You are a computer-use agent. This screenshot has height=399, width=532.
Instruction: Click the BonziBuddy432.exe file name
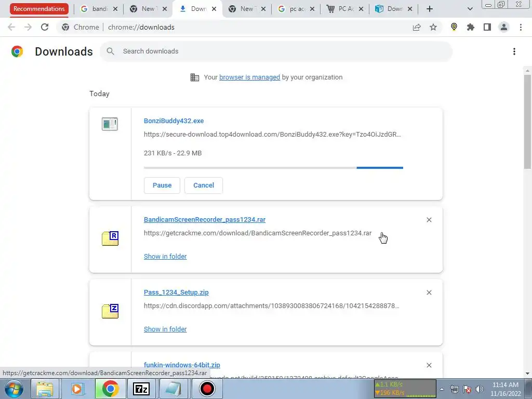point(174,121)
